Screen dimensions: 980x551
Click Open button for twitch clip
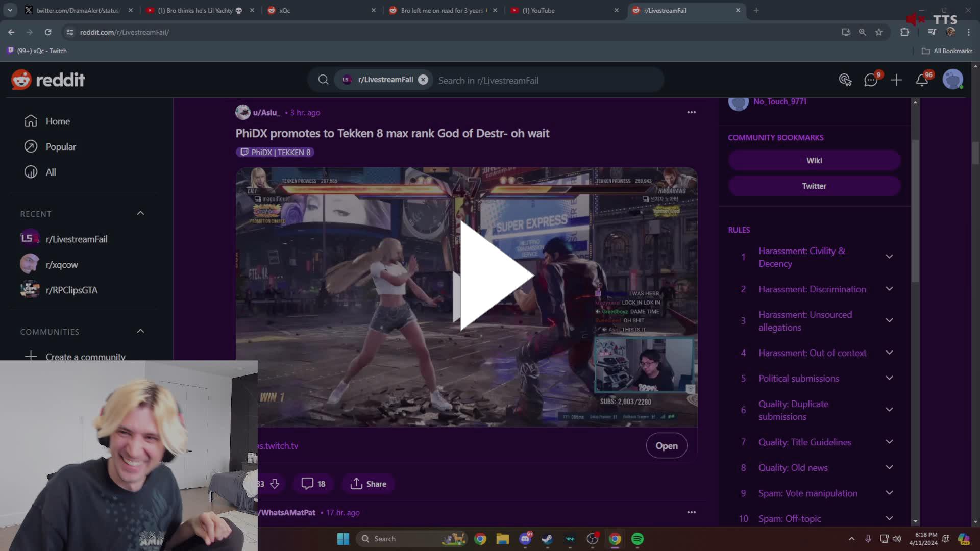(x=667, y=446)
